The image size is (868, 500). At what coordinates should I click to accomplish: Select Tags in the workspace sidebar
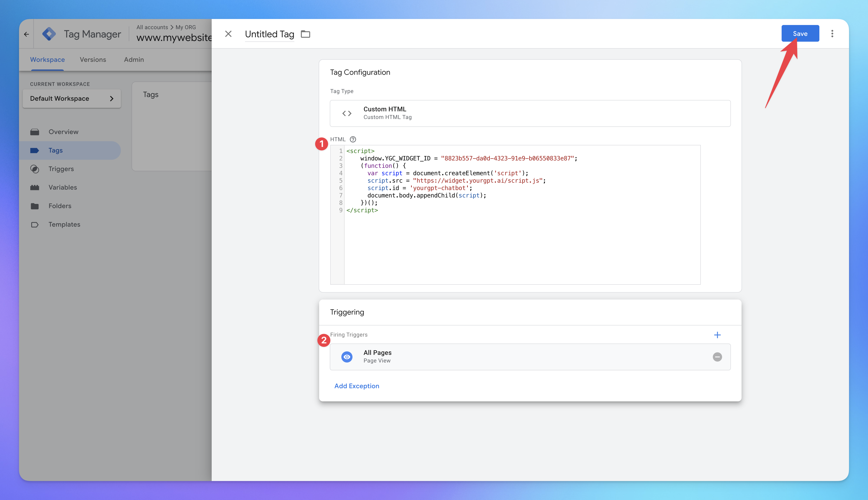(x=56, y=150)
